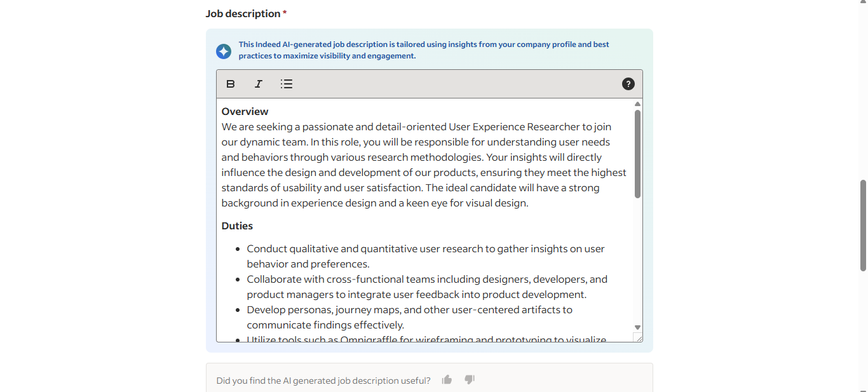The height and width of the screenshot is (392, 868).
Task: Click the Indeed AI sparkle icon
Action: click(224, 51)
